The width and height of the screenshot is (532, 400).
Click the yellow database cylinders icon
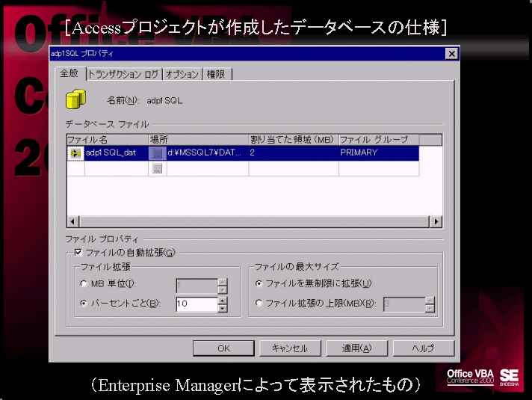pos(75,99)
